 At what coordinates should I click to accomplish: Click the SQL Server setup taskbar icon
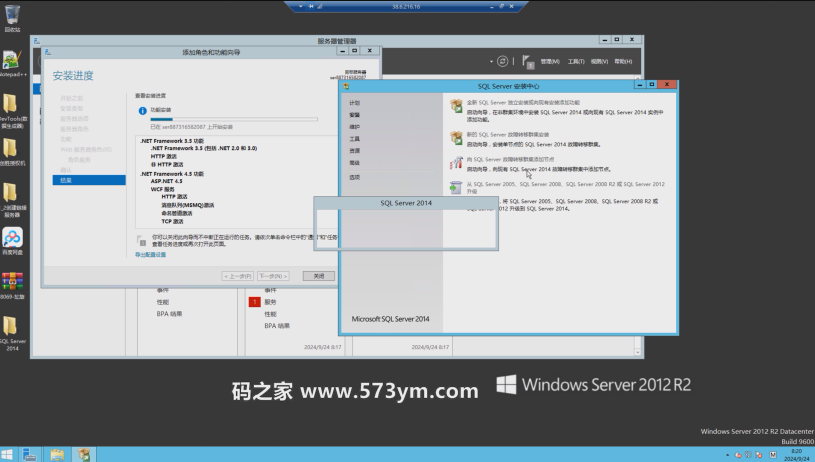click(x=83, y=455)
